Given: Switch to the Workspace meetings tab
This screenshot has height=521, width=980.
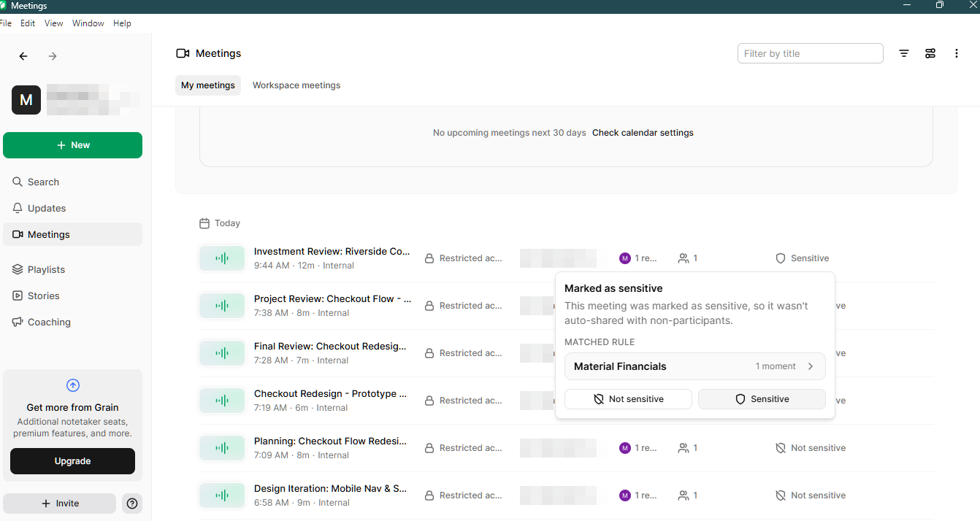Looking at the screenshot, I should pyautogui.click(x=296, y=85).
